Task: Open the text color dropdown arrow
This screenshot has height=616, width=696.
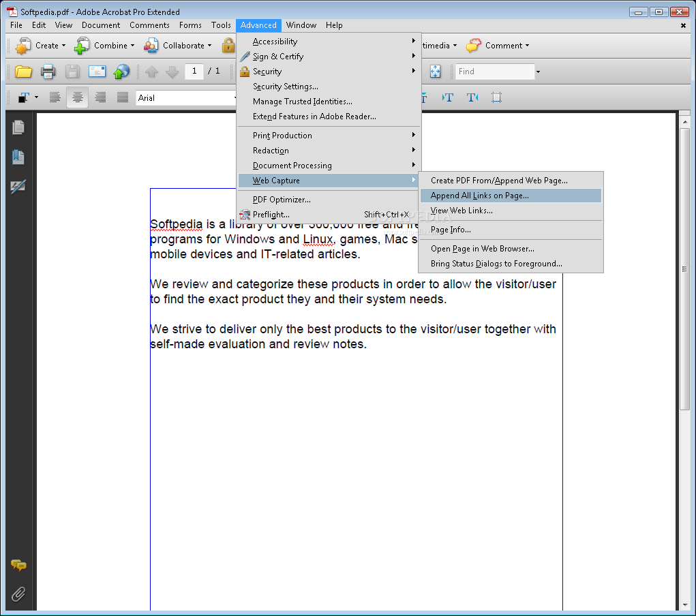Action: tap(36, 97)
